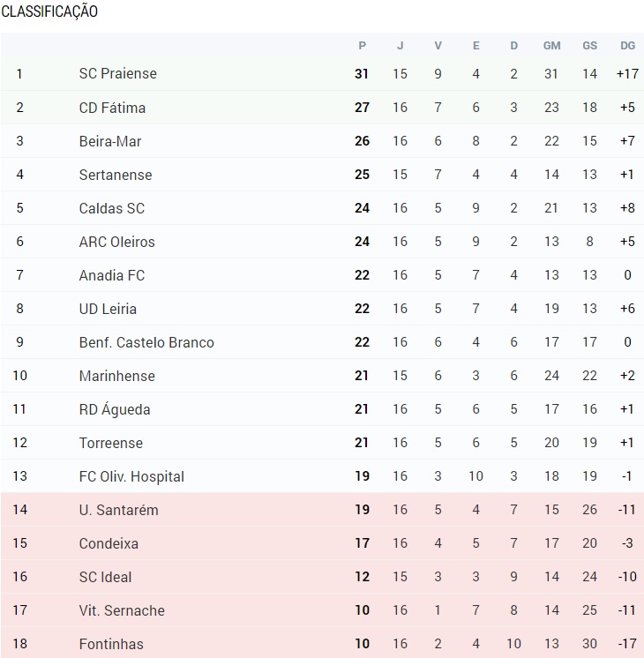
Task: Click the U. Santarém team name
Action: (118, 510)
